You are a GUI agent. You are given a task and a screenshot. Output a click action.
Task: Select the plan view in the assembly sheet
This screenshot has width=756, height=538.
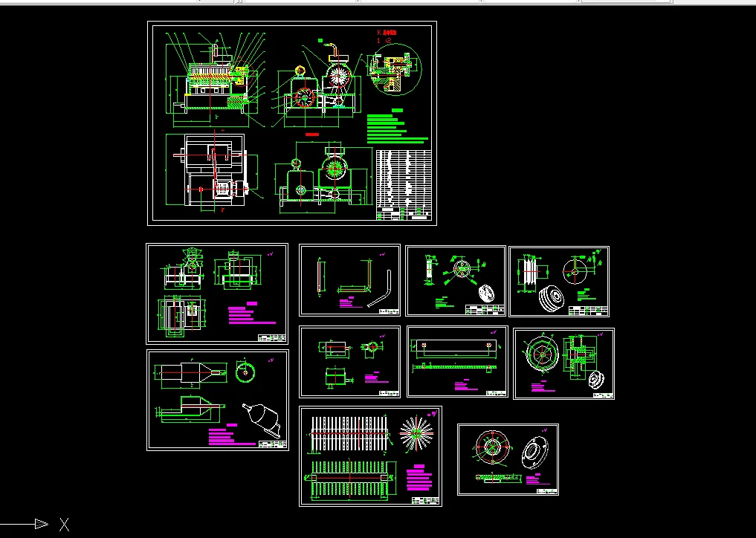point(215,171)
